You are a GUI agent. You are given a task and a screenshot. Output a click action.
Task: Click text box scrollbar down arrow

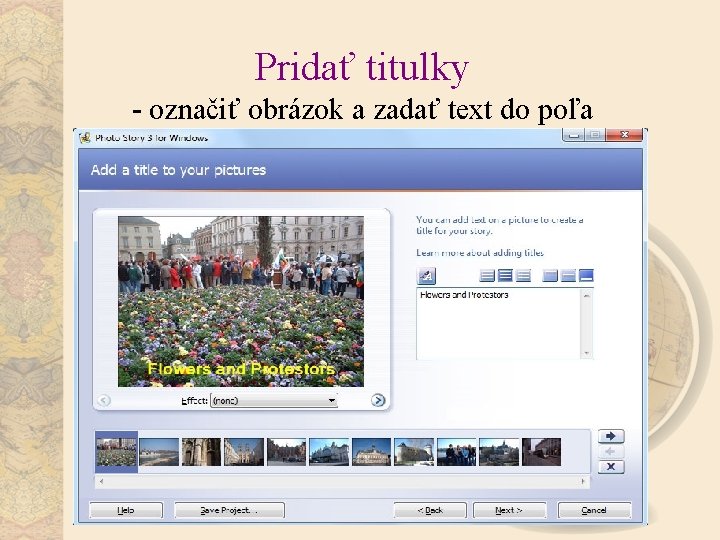[x=586, y=353]
